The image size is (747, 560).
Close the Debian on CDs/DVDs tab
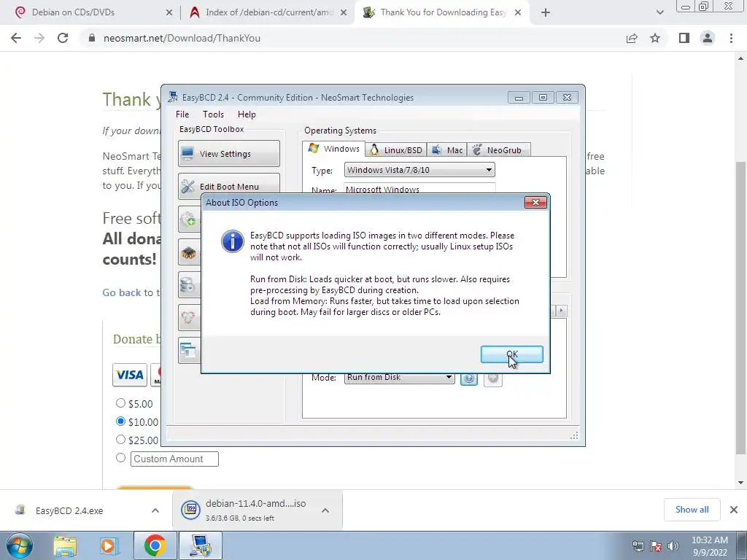click(169, 13)
